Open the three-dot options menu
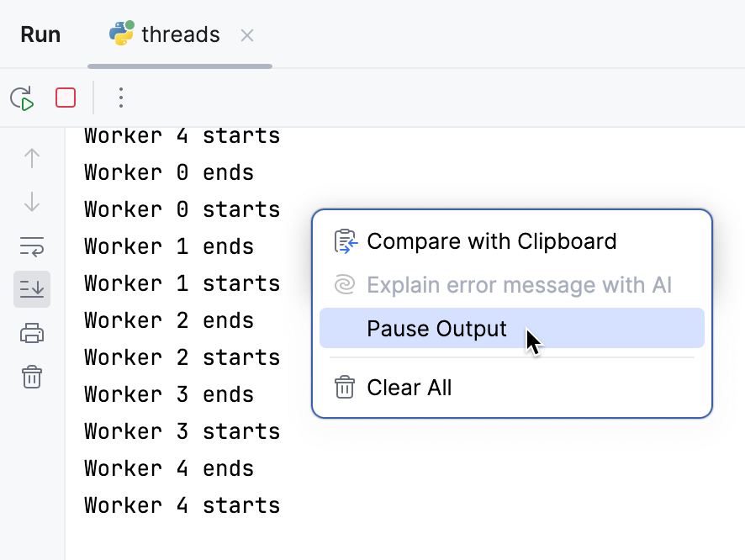 tap(120, 98)
